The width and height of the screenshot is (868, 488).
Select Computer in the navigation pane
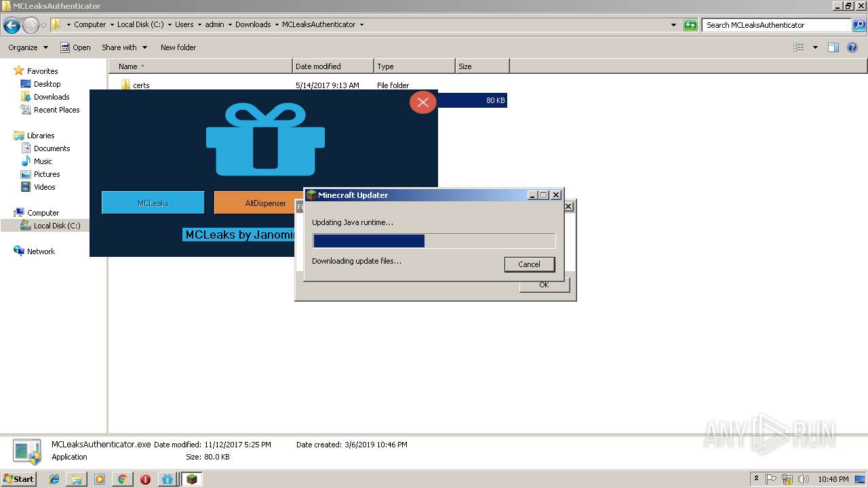point(43,213)
